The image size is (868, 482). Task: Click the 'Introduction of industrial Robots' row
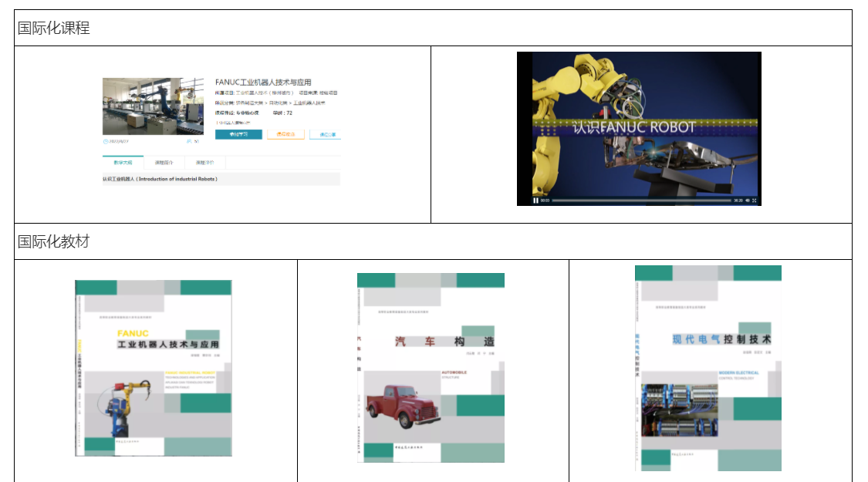click(221, 179)
